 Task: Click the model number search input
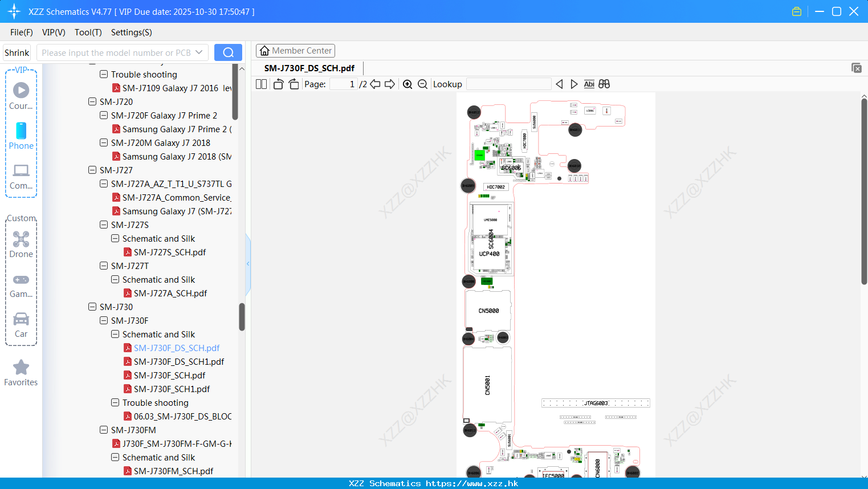pyautogui.click(x=116, y=52)
